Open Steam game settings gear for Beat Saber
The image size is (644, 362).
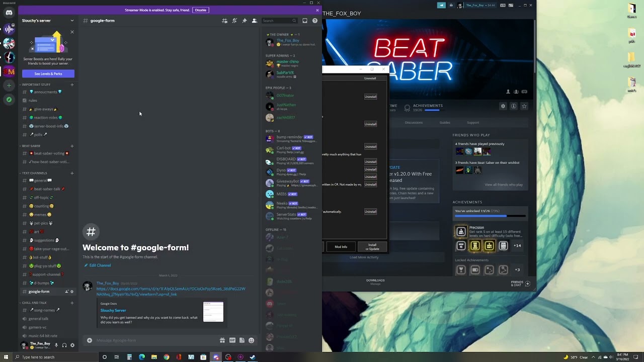pyautogui.click(x=503, y=106)
